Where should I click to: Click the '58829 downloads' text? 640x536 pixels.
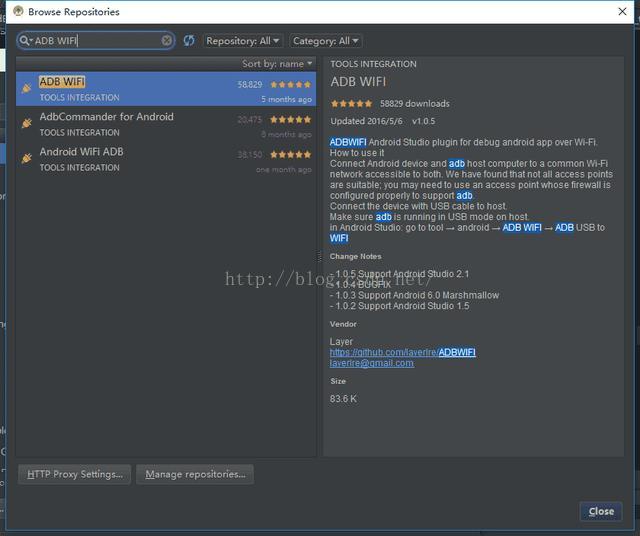click(x=415, y=104)
